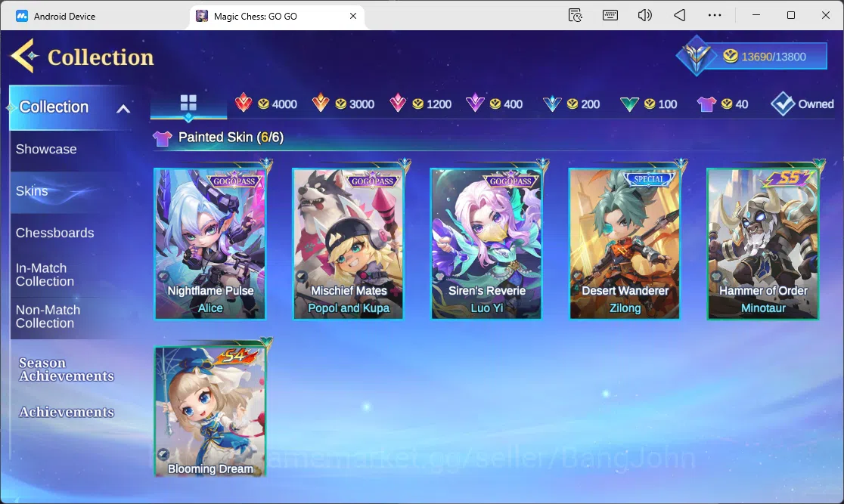Viewport: 844px width, 504px height.
Task: Open Siren's Reverie Luo Yi skin
Action: [486, 243]
